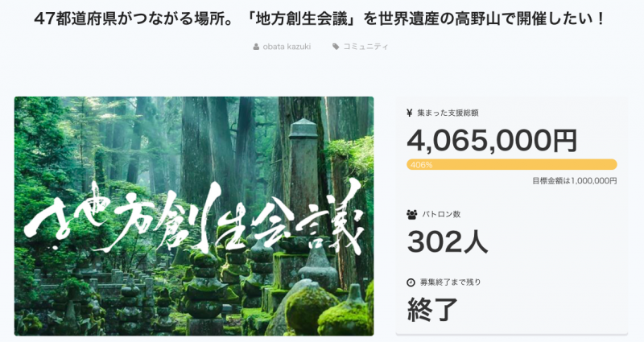Click the 終了 status text

tap(432, 309)
